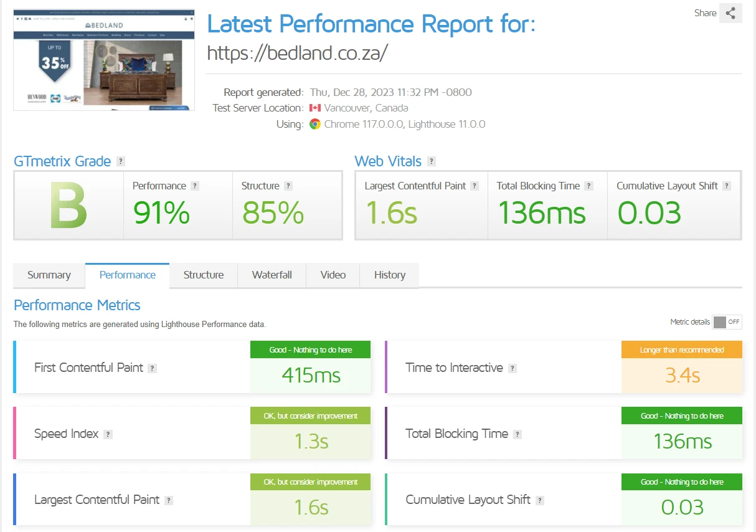This screenshot has width=756, height=532.
Task: View the History tab
Action: (x=390, y=275)
